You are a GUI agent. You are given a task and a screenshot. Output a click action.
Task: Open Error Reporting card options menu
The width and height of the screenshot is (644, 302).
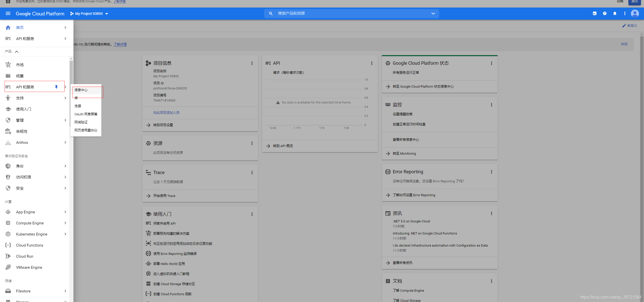[491, 172]
